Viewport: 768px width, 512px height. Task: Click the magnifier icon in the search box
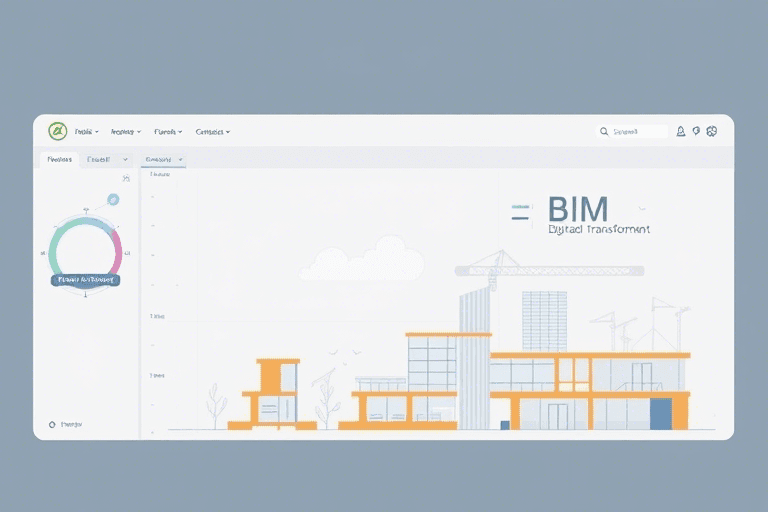pos(604,131)
